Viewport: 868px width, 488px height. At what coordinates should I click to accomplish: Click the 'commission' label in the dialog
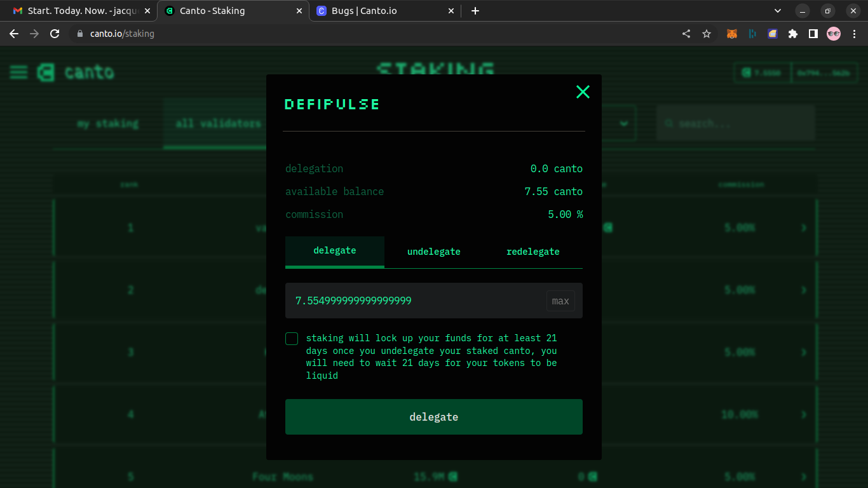pyautogui.click(x=314, y=214)
